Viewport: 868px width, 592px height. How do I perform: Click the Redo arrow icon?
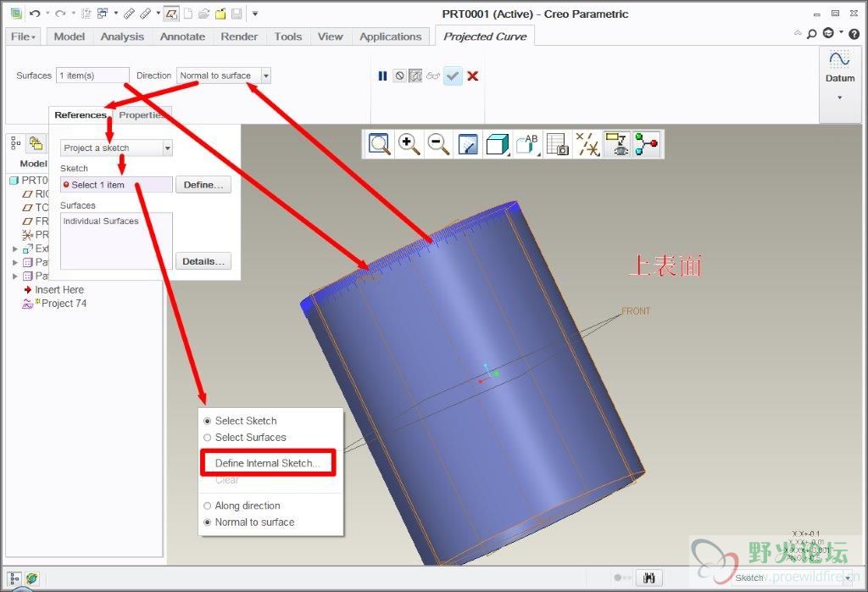(60, 14)
